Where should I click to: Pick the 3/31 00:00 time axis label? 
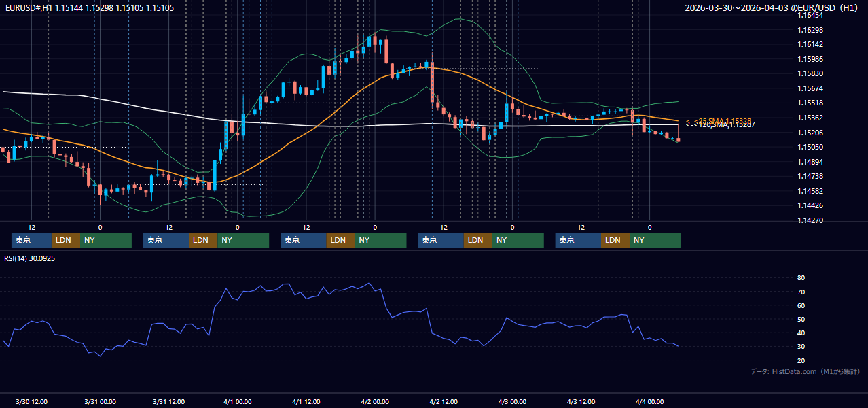[x=100, y=401]
